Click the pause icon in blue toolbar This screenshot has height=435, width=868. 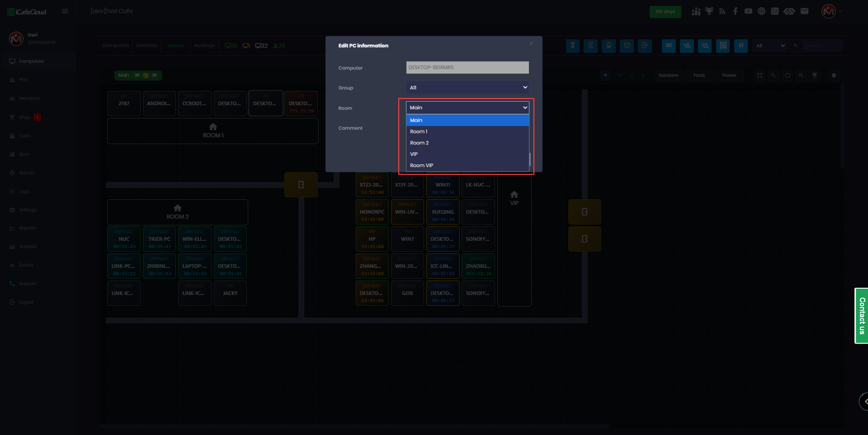coord(741,46)
